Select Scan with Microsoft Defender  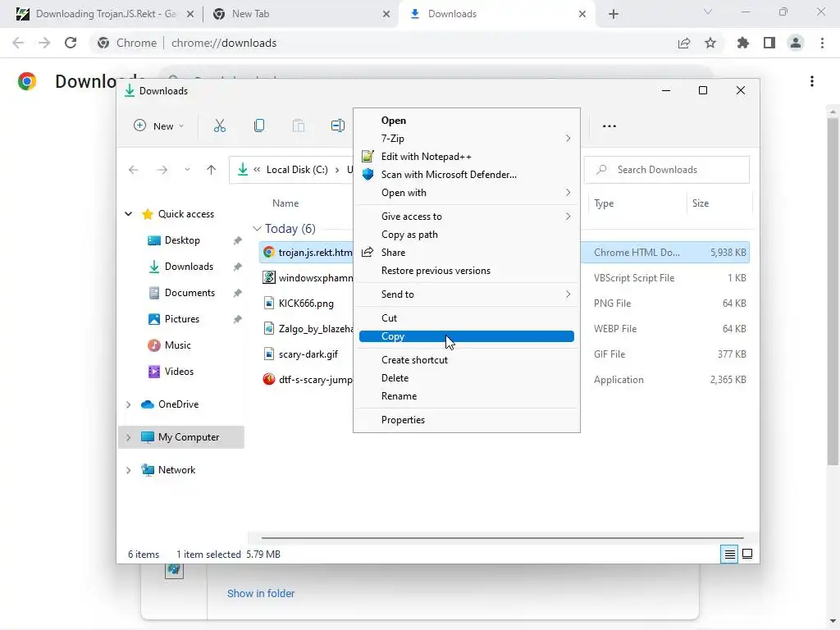coord(466,175)
